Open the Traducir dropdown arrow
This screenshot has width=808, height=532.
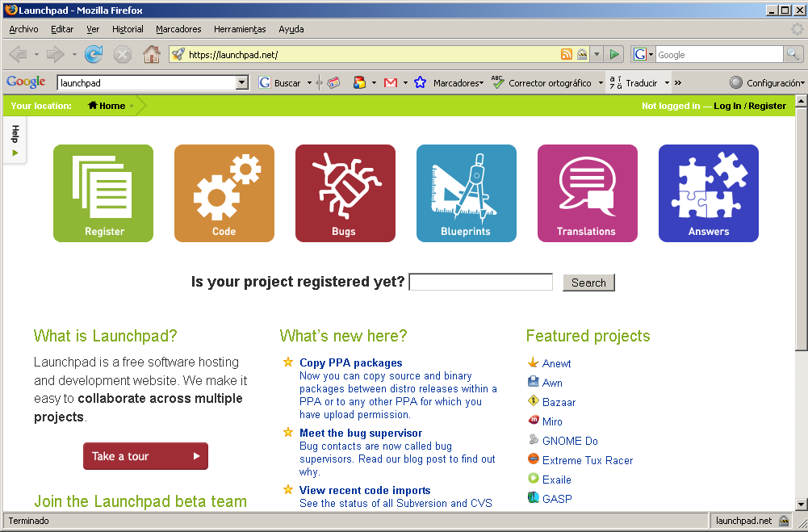[x=667, y=83]
